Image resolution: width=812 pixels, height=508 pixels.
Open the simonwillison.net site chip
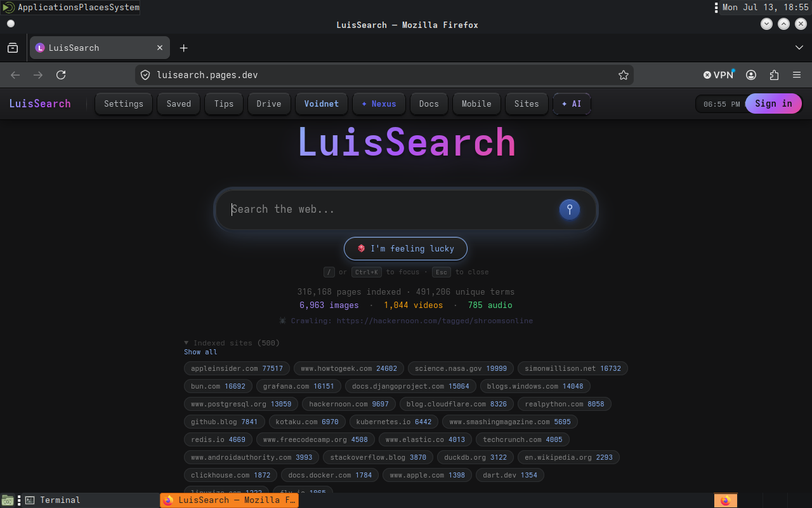pyautogui.click(x=573, y=368)
